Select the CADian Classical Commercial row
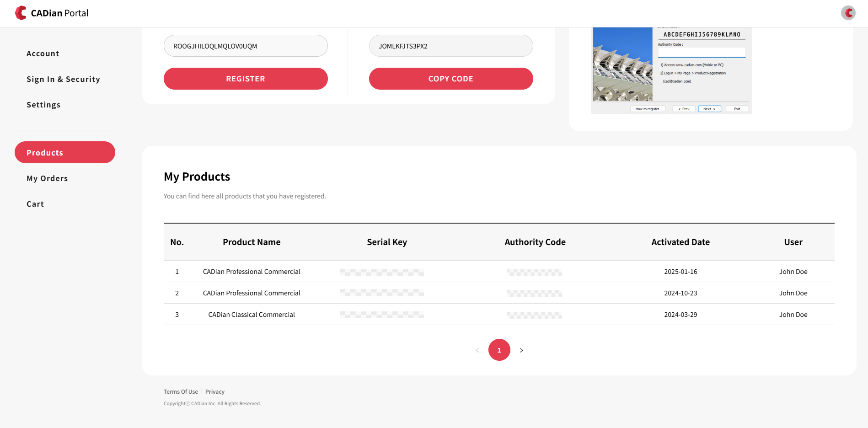Image resolution: width=868 pixels, height=428 pixels. 251,314
